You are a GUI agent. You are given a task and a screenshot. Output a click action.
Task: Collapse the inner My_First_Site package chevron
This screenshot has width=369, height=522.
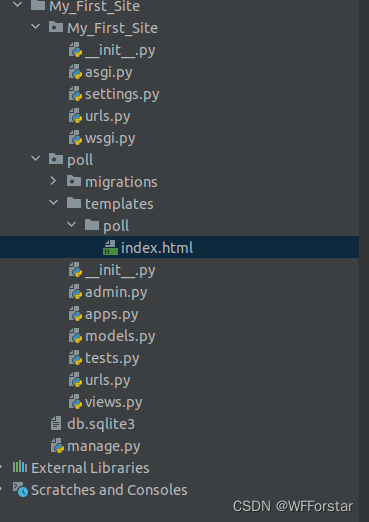coord(35,27)
